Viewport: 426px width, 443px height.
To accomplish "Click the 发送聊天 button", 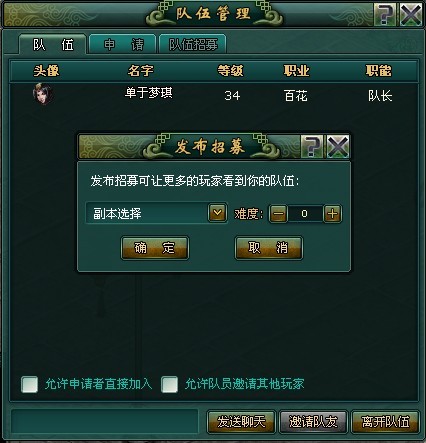I will pos(241,422).
